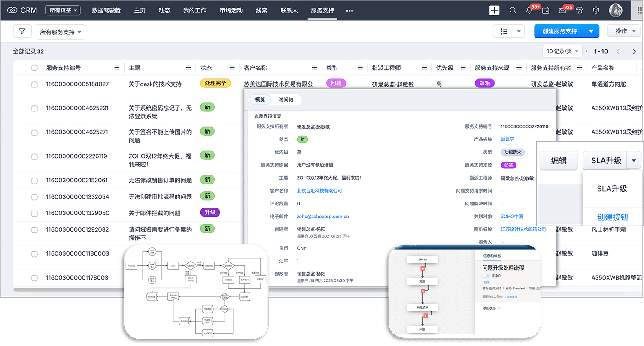Open list view type dropdown
The height and width of the screenshot is (346, 644).
(509, 31)
